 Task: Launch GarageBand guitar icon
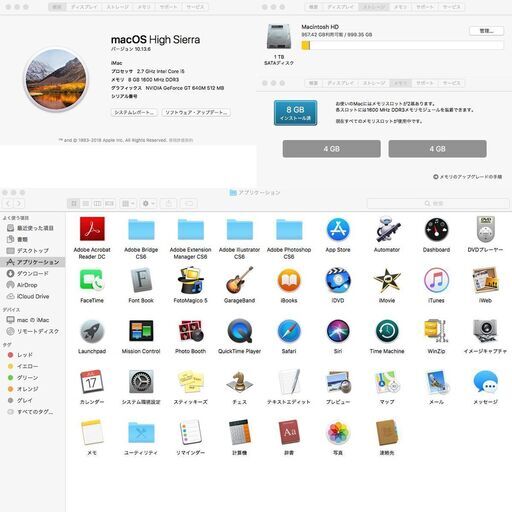pyautogui.click(x=240, y=280)
